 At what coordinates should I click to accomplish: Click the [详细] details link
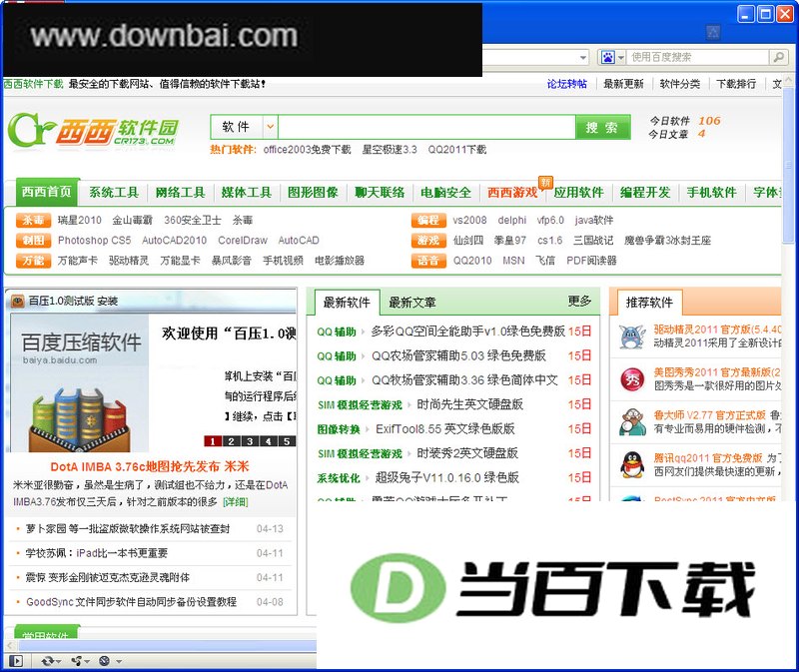tap(236, 502)
